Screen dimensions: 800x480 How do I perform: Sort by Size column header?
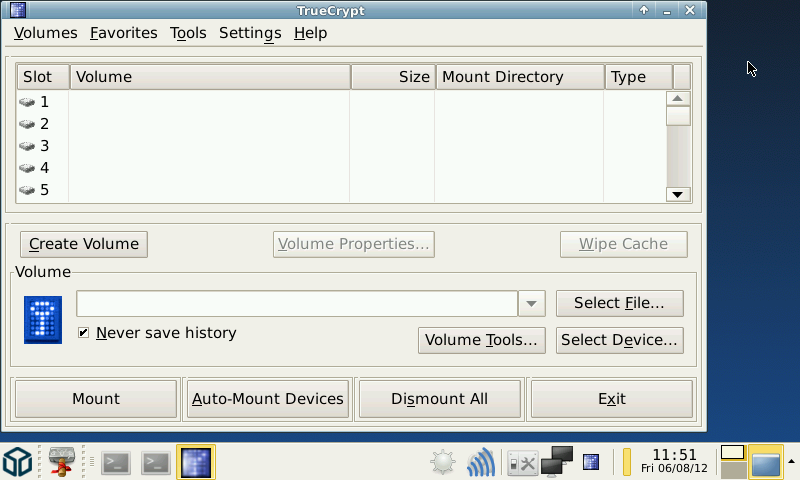point(393,77)
